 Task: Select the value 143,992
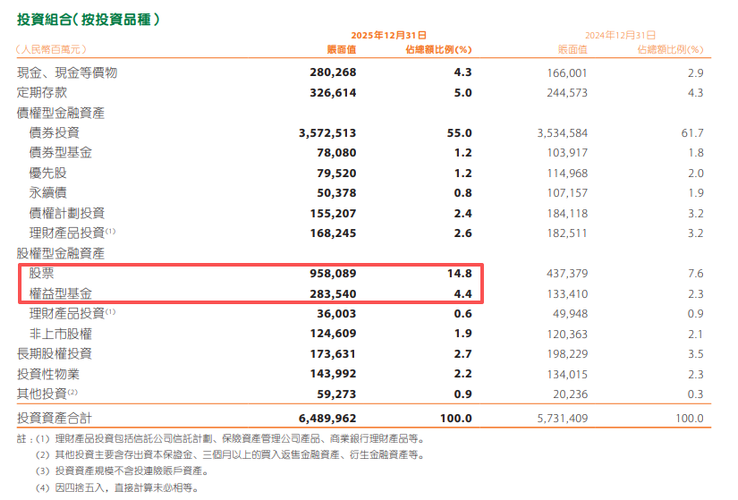click(x=333, y=374)
